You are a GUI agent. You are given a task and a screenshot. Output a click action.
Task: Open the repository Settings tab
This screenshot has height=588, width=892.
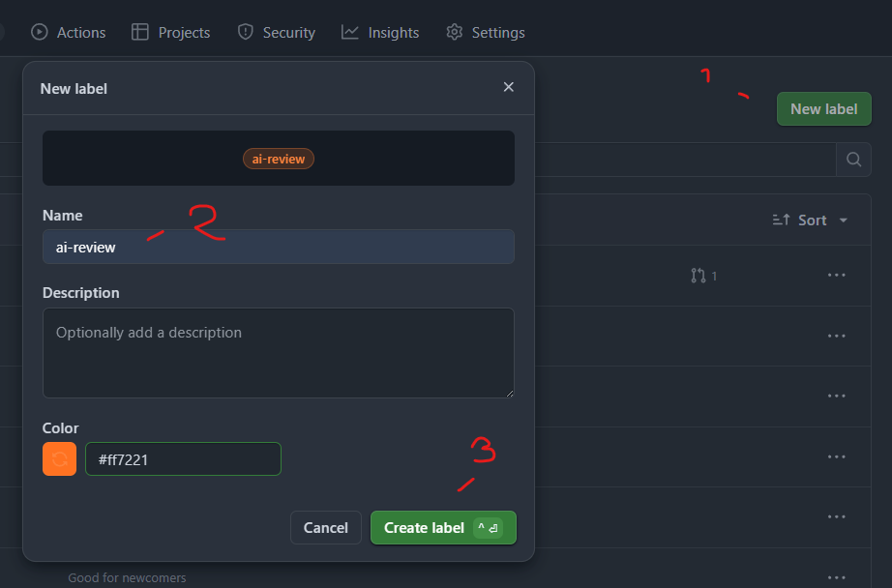pyautogui.click(x=486, y=33)
